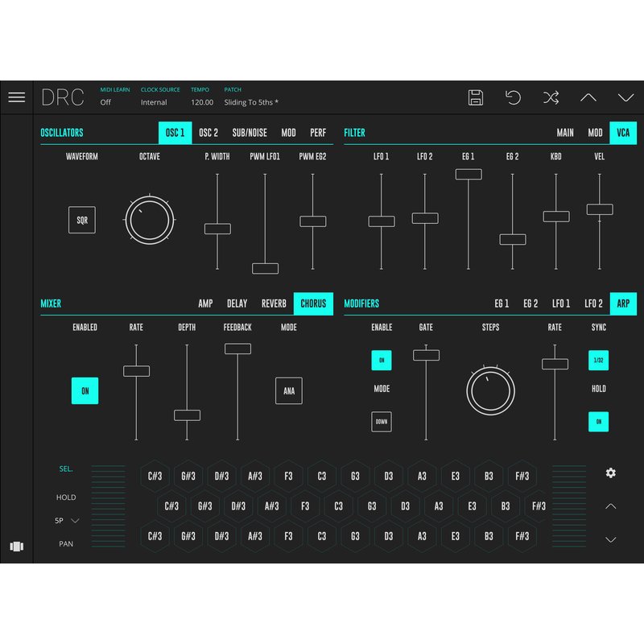Click the right modulation strip beside keyboard
This screenshot has height=644, width=644.
569,506
